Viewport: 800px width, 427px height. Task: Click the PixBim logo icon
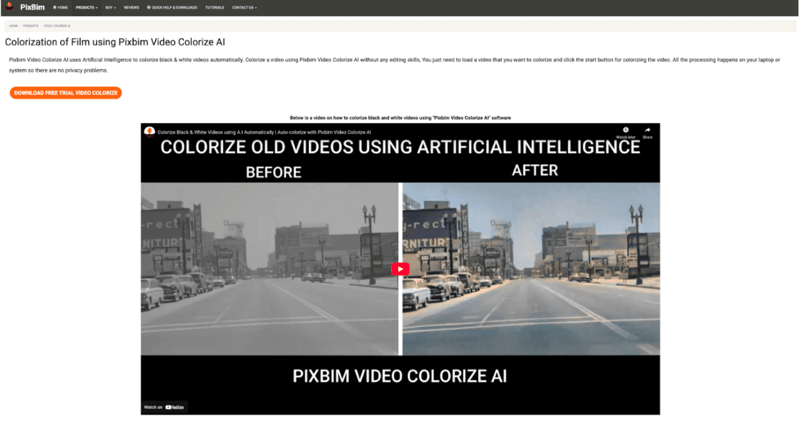pos(8,7)
